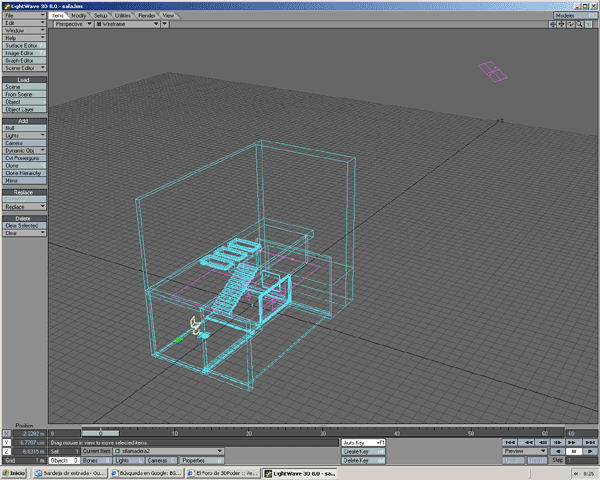
Task: Click the viewport zoom magnifier icon
Action: point(580,24)
